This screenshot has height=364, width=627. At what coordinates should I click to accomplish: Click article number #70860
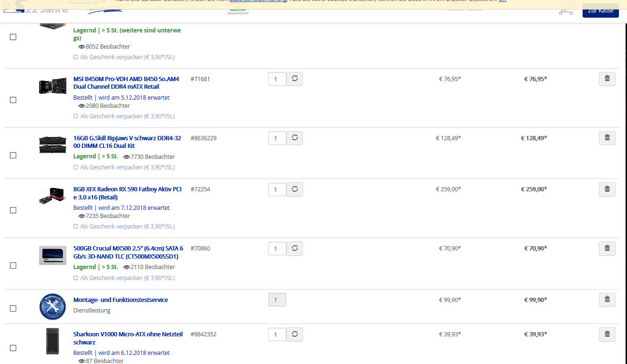coord(200,249)
